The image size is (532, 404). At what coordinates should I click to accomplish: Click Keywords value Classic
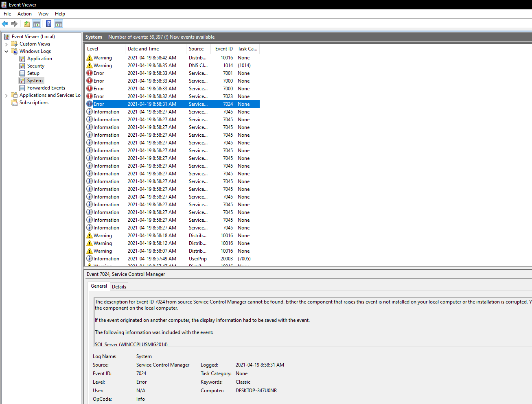point(243,382)
